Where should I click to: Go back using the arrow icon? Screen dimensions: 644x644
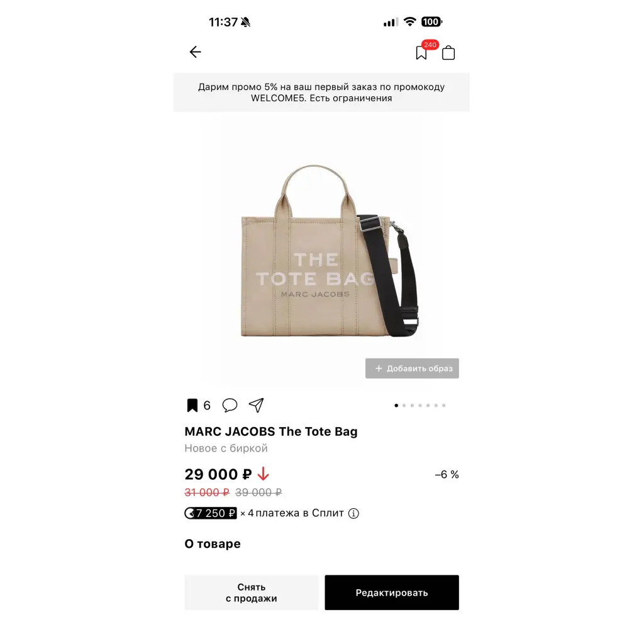[195, 52]
